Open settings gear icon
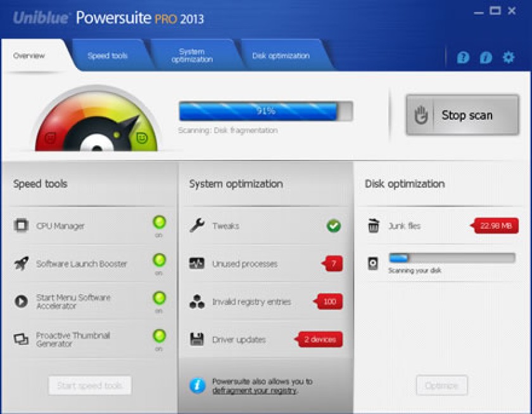 tap(508, 57)
